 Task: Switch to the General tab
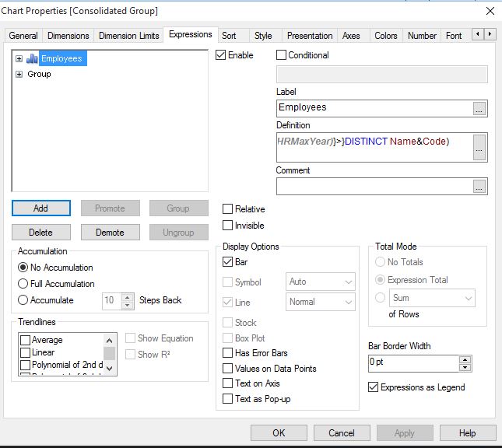click(x=23, y=36)
